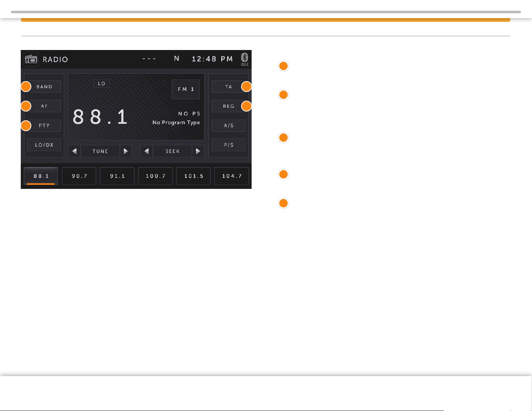Viewport: 532px width, 411px height.
Task: Select the 90.7 preset station
Action: pyautogui.click(x=79, y=176)
